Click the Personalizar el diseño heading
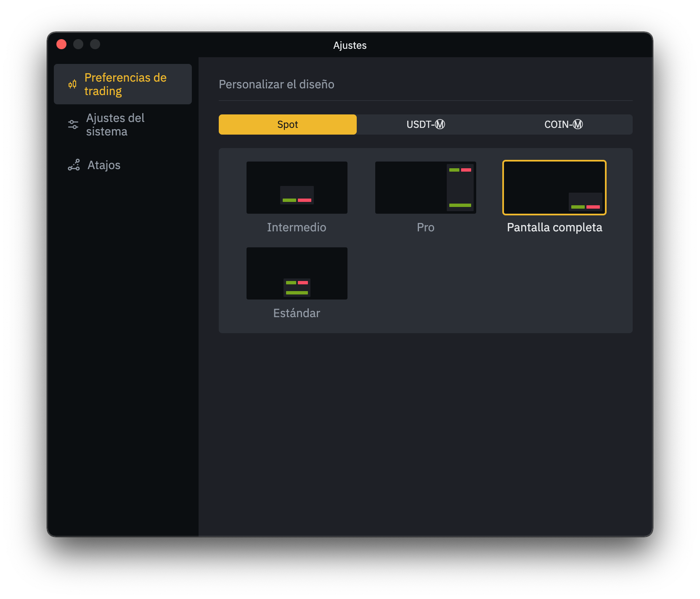700x599 pixels. point(276,84)
